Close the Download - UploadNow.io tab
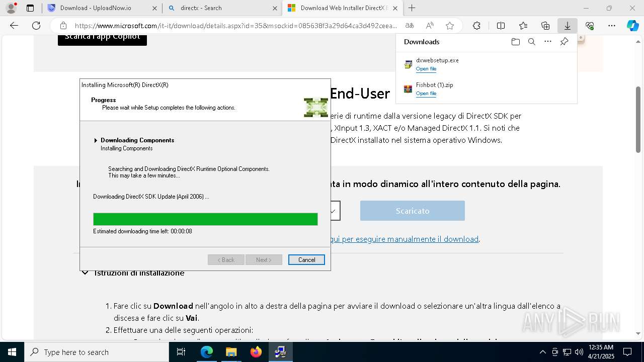Screen dimensions: 644x362 154,8
